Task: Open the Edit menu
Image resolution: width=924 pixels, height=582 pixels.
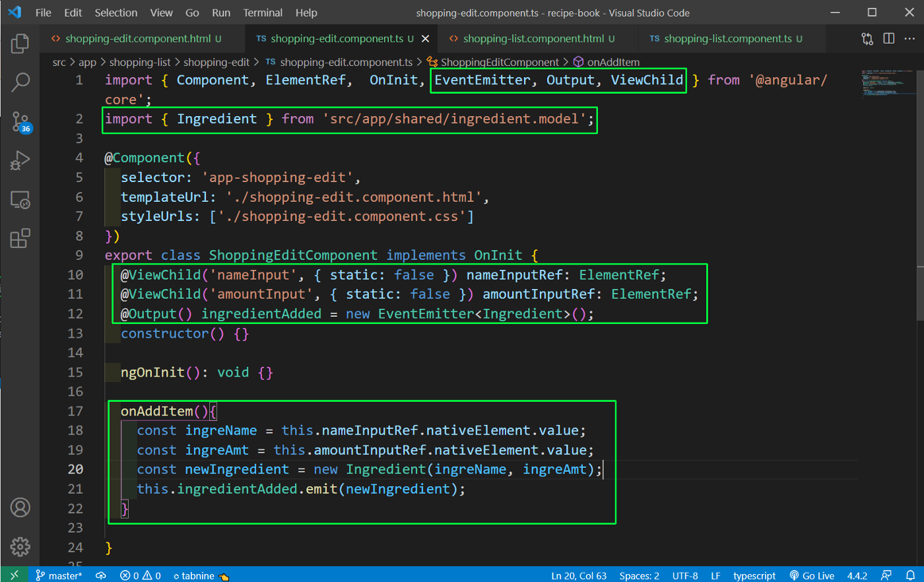Action: (73, 13)
